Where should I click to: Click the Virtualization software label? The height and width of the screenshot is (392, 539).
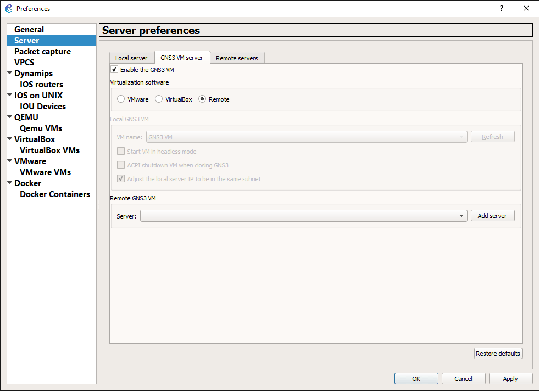click(140, 82)
